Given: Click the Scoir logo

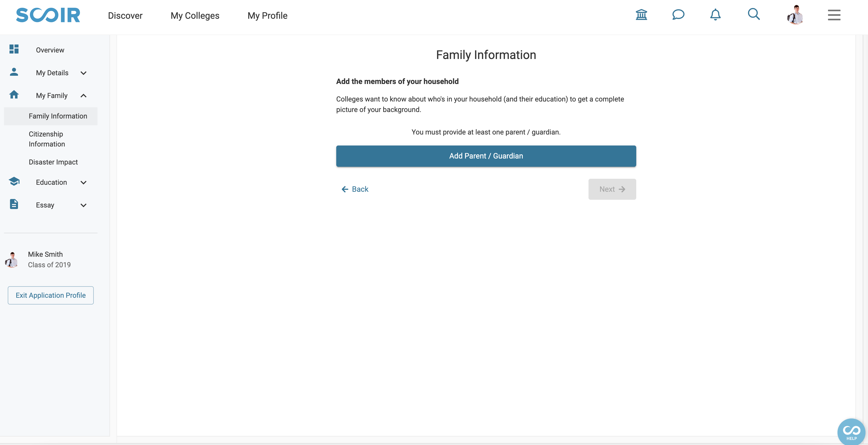Looking at the screenshot, I should (x=48, y=15).
